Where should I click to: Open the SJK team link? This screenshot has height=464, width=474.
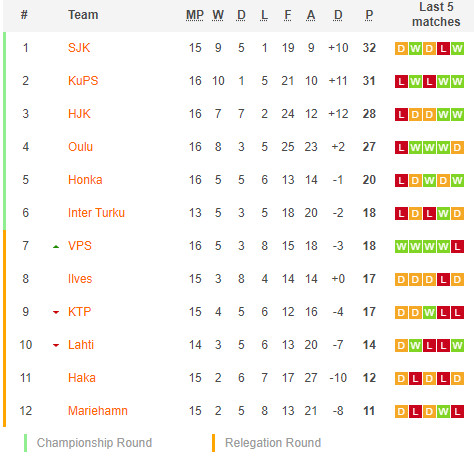point(79,48)
